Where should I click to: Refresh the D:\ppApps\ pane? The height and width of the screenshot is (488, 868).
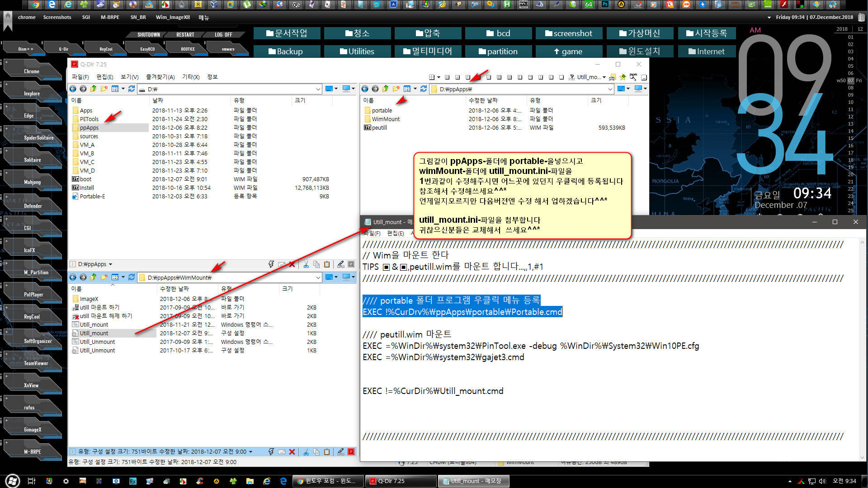coord(424,89)
